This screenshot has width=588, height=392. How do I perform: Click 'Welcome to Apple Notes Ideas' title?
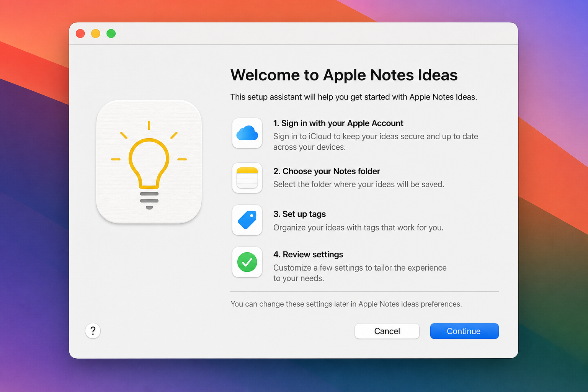(344, 75)
